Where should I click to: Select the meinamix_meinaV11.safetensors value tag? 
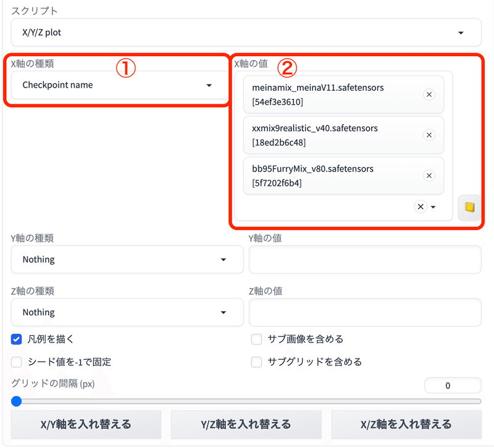(344, 94)
